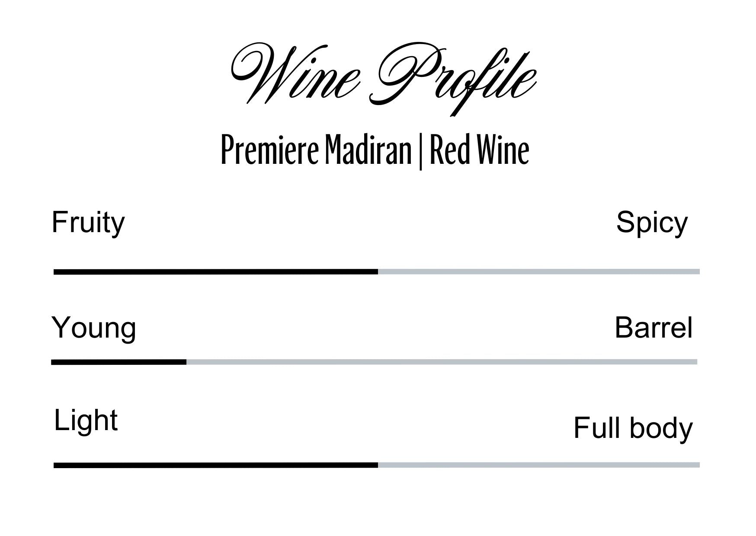The height and width of the screenshot is (536, 756).
Task: Click the filled black part of the Fruity–Spicy slider
Action: pyautogui.click(x=215, y=272)
